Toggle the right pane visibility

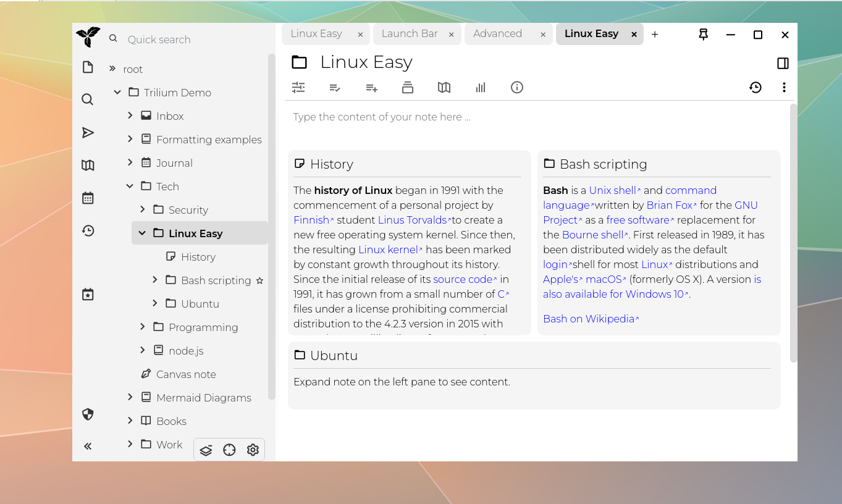pos(783,63)
